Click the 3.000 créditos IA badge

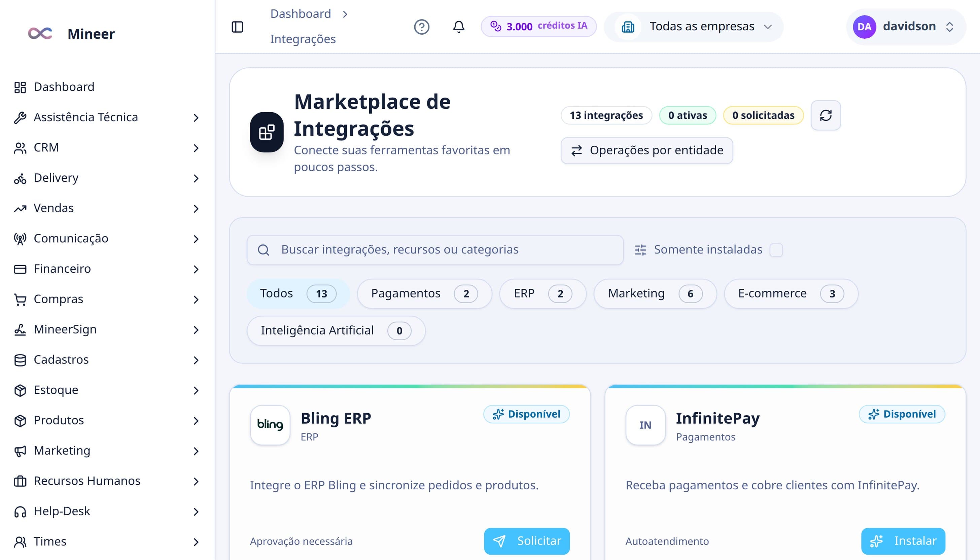(x=538, y=27)
